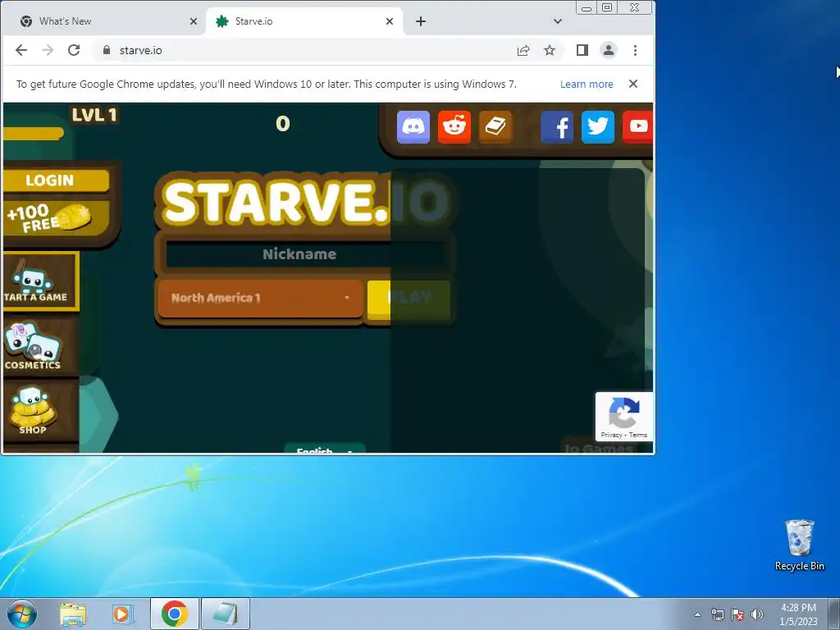This screenshot has height=630, width=840.
Task: Open the YouTube icon link
Action: coord(637,127)
